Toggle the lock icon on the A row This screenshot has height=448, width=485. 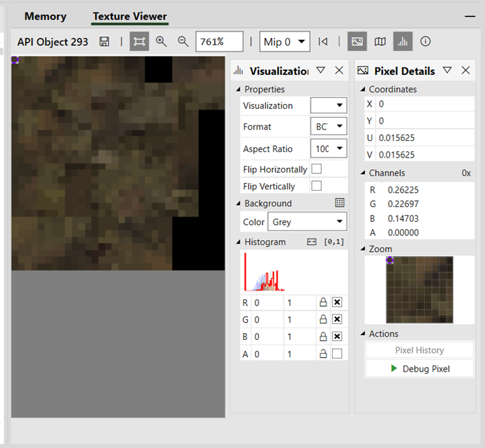pyautogui.click(x=323, y=354)
